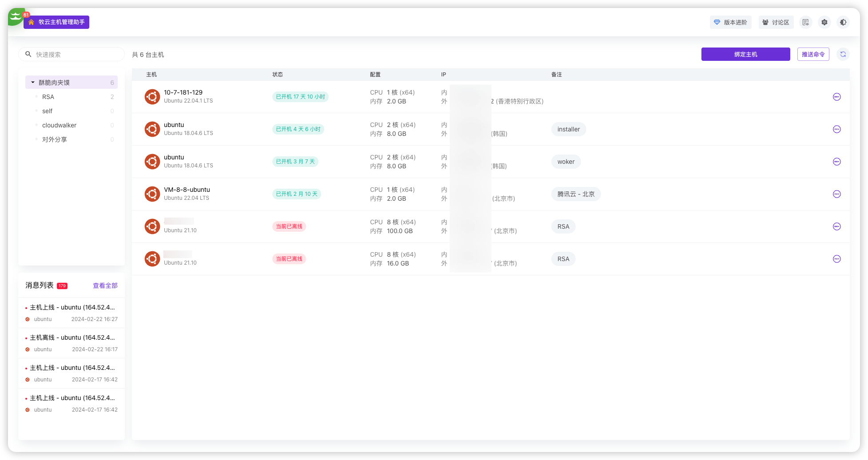This screenshot has width=868, height=460.
Task: Toggle the dark mode theme icon
Action: [843, 22]
